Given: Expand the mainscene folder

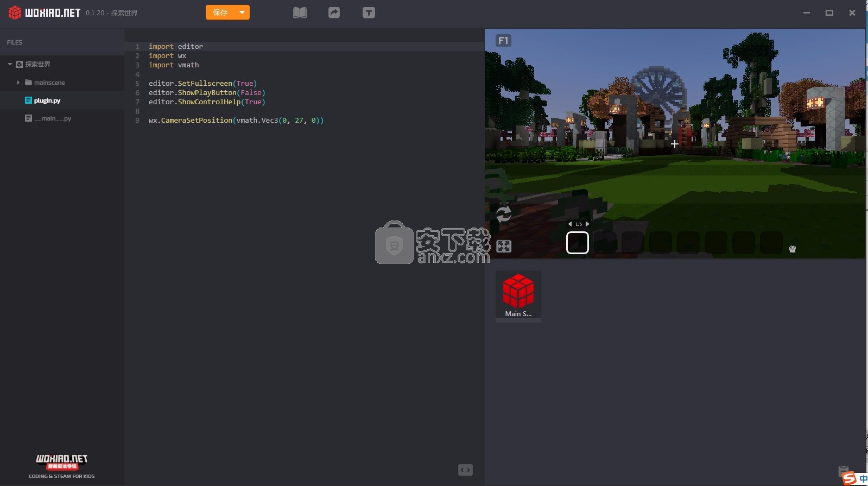Looking at the screenshot, I should [18, 83].
